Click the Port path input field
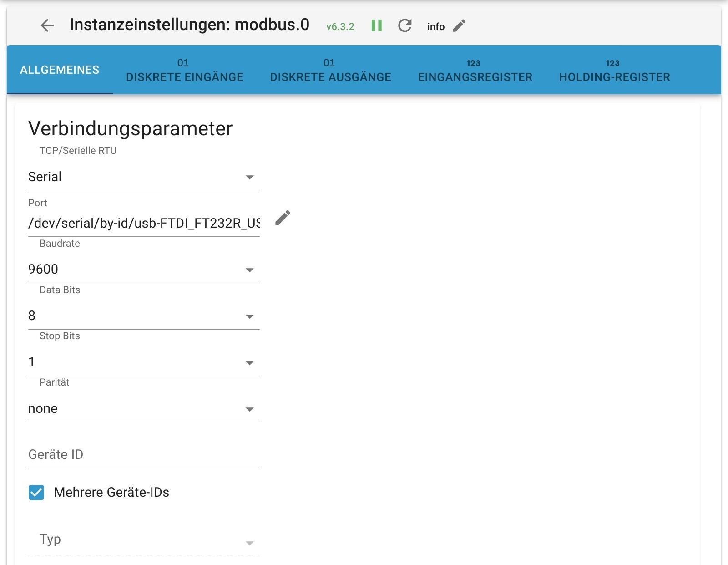Image resolution: width=728 pixels, height=565 pixels. pos(144,223)
